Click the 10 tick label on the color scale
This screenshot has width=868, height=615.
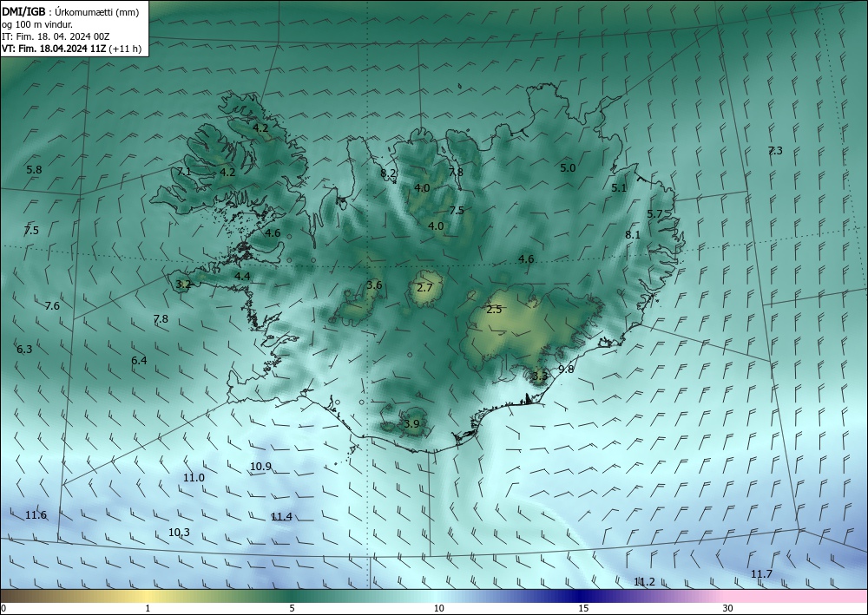pos(438,608)
